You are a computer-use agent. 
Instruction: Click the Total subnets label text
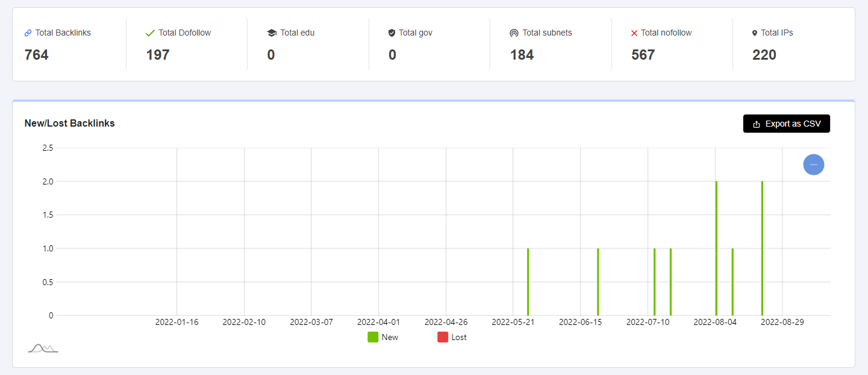pos(548,33)
